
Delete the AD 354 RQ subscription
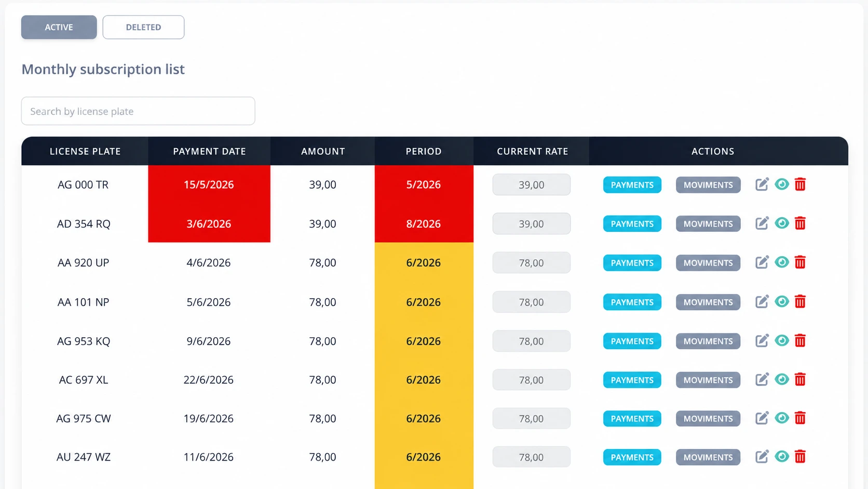pos(800,223)
